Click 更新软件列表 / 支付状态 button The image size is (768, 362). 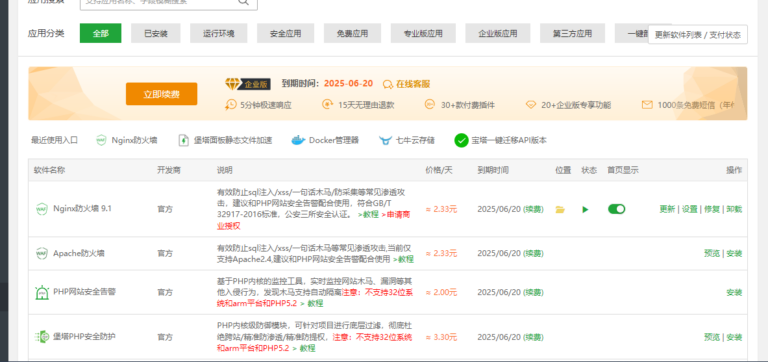[x=698, y=35]
